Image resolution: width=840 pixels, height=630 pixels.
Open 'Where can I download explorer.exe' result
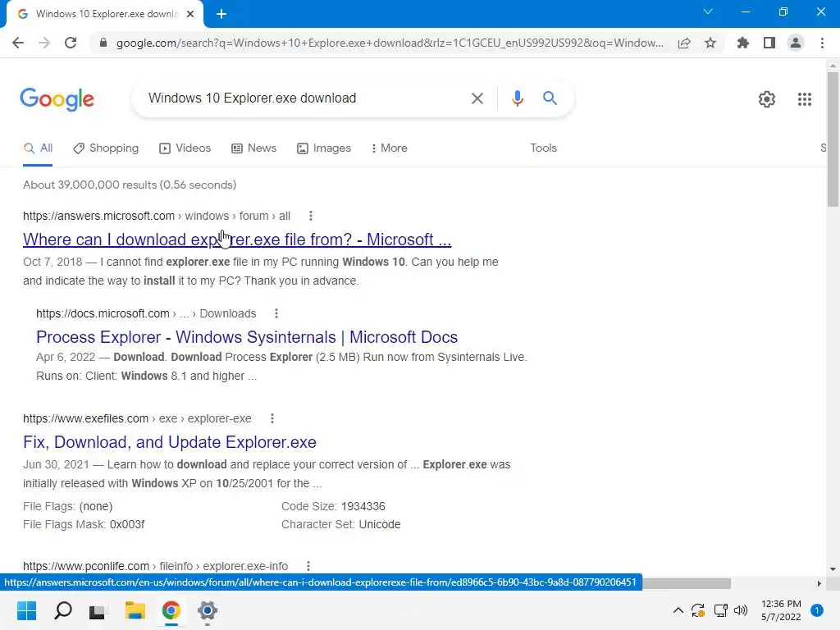click(x=237, y=240)
